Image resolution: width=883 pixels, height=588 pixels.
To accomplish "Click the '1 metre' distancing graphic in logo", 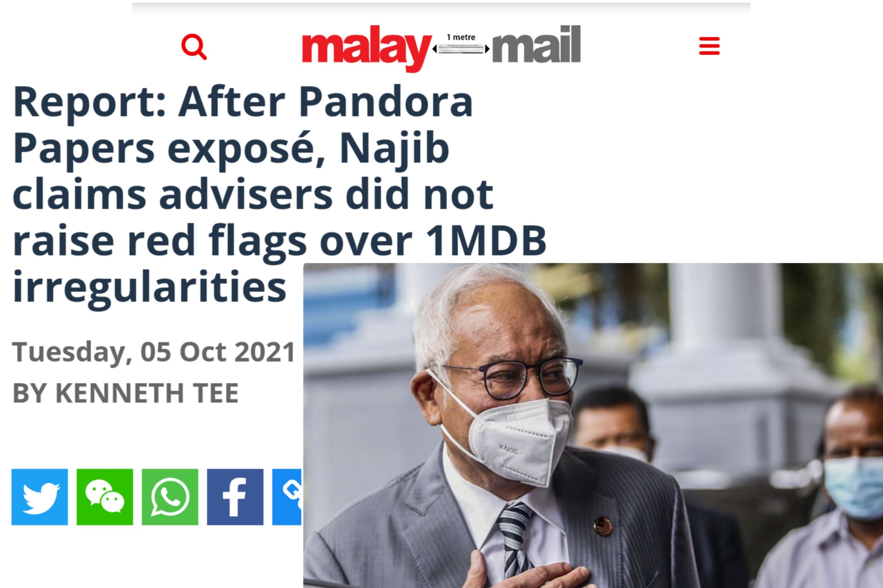I will click(461, 44).
